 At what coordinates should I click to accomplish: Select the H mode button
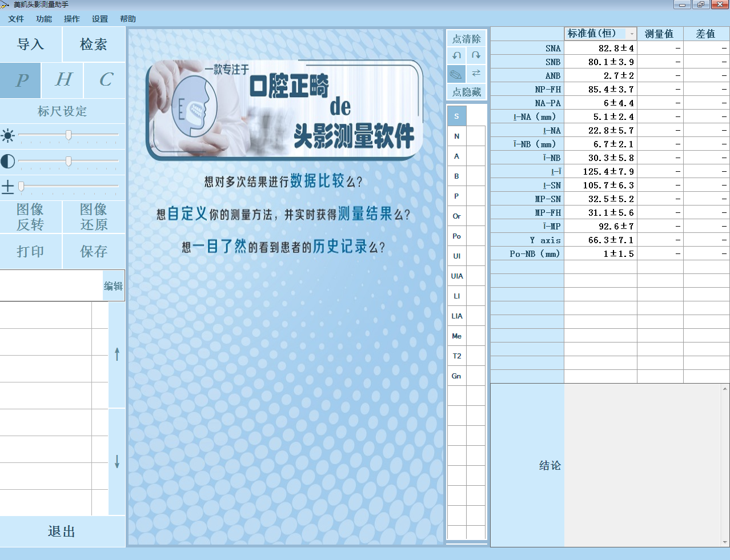click(x=63, y=80)
